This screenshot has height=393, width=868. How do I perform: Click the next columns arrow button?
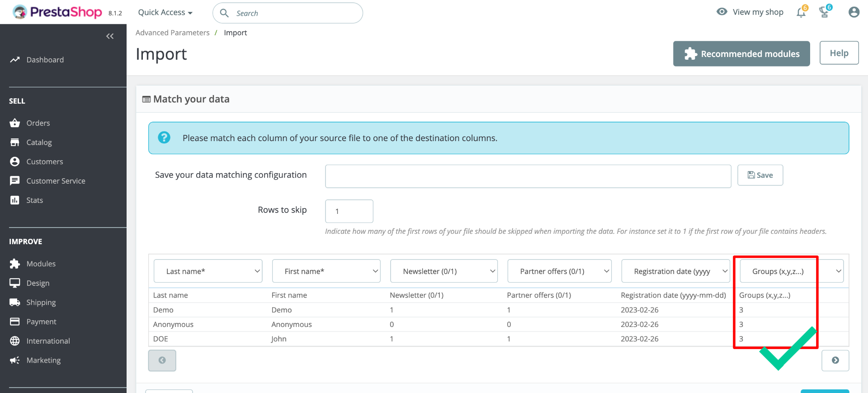pos(835,360)
